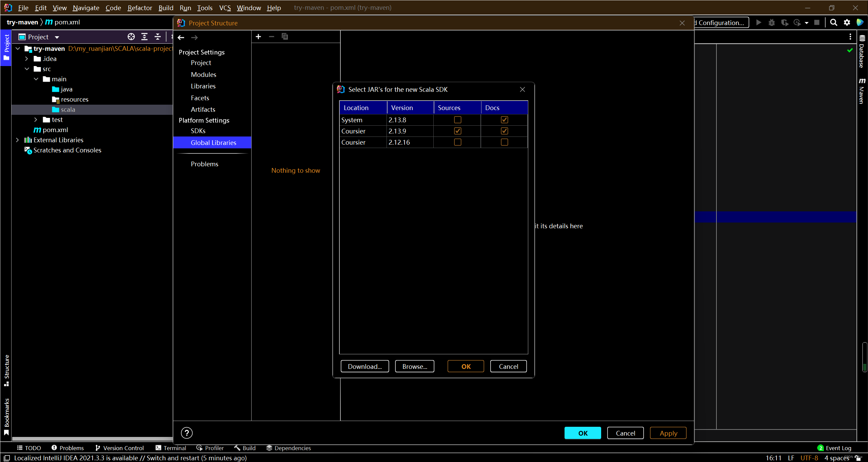The width and height of the screenshot is (868, 462).
Task: Click the Download... button
Action: (x=364, y=366)
